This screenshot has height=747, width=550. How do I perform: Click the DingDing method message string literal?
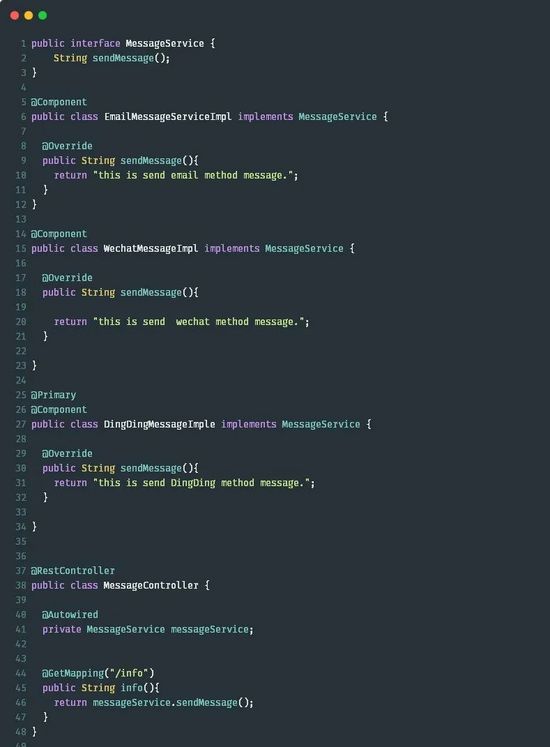pos(202,483)
